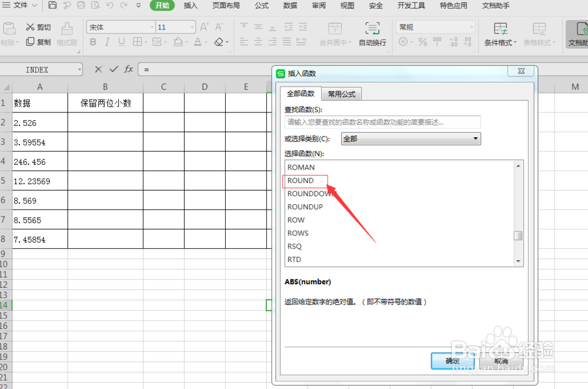Viewport: 588px width, 389px height.
Task: Open the 文件 (File) menu
Action: [20, 5]
